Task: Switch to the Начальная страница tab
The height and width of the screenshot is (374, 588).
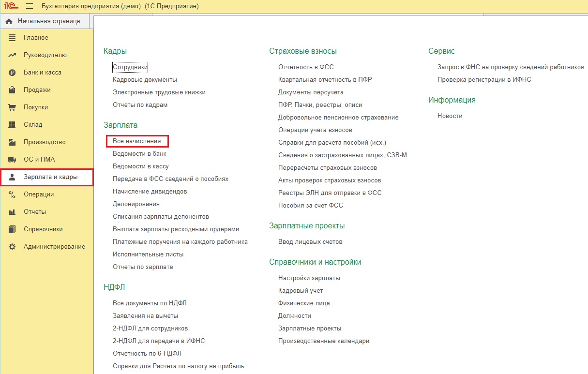Action: [x=46, y=21]
